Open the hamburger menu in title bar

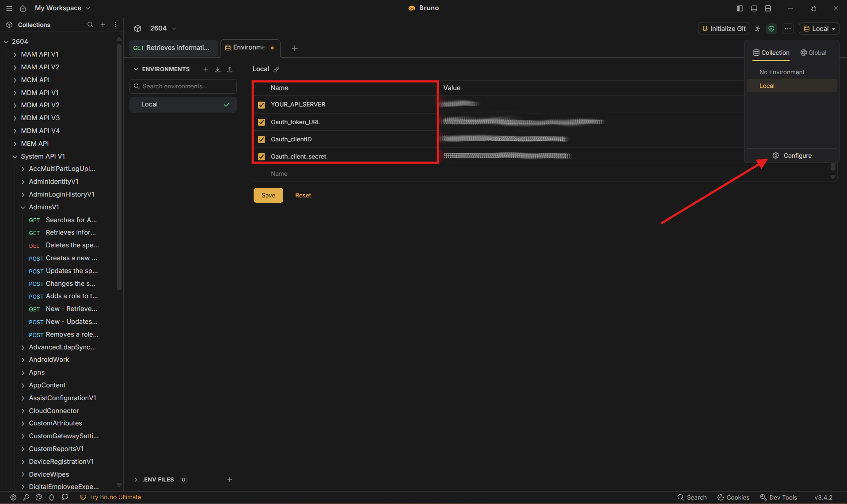(9, 8)
